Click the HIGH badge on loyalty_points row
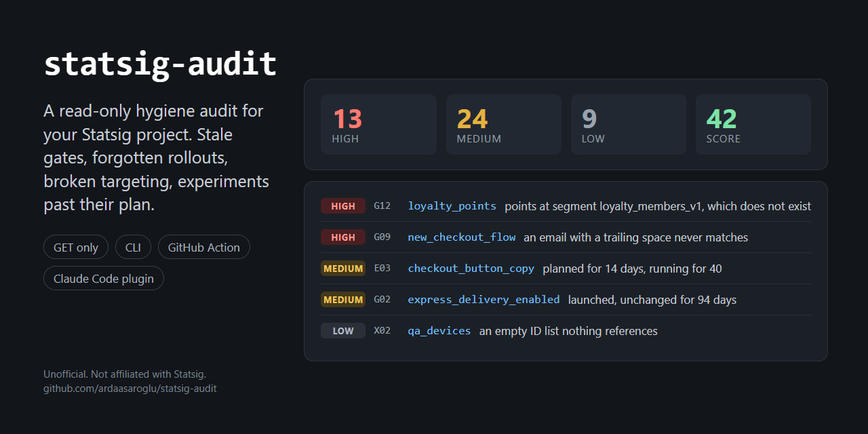 click(x=343, y=206)
